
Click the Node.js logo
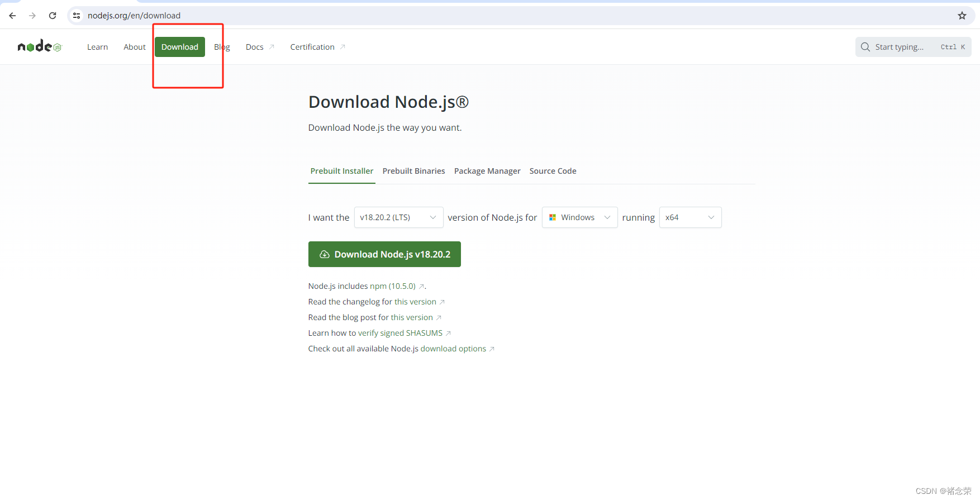point(39,46)
